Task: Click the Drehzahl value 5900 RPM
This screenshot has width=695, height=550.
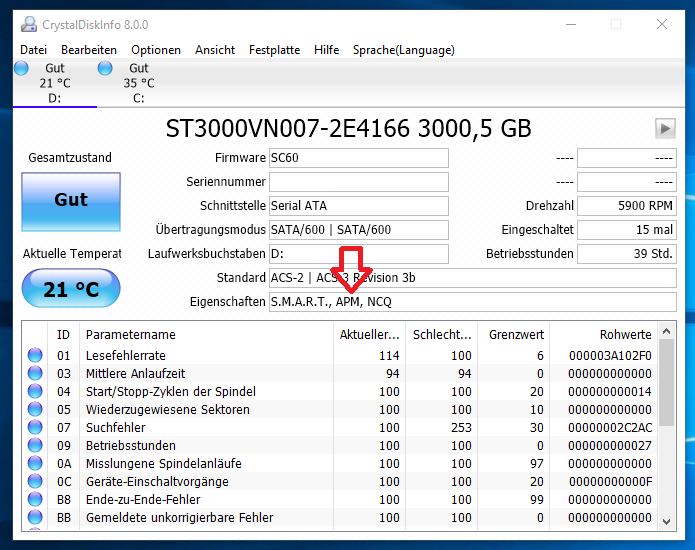Action: coord(627,206)
